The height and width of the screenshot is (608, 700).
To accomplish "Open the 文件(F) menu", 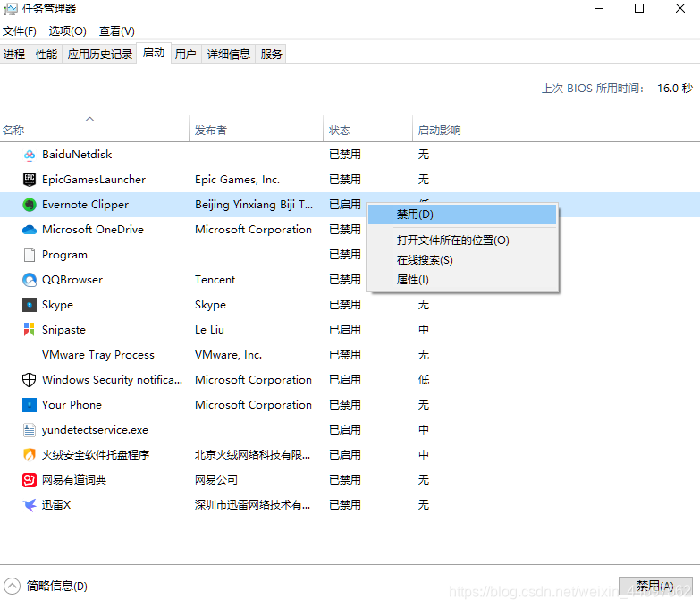I will coord(19,30).
